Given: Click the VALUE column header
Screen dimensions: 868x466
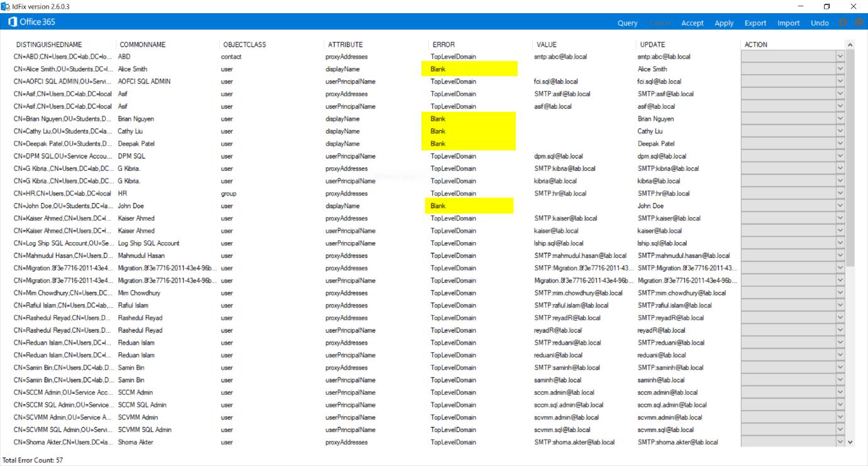Looking at the screenshot, I should click(x=547, y=45).
